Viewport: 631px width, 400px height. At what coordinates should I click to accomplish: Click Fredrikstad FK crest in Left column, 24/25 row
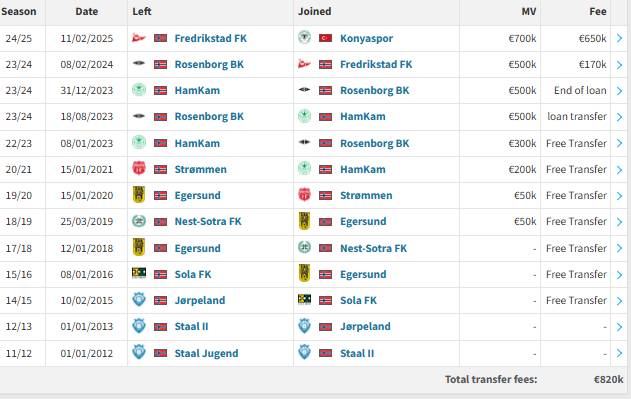[x=139, y=38]
